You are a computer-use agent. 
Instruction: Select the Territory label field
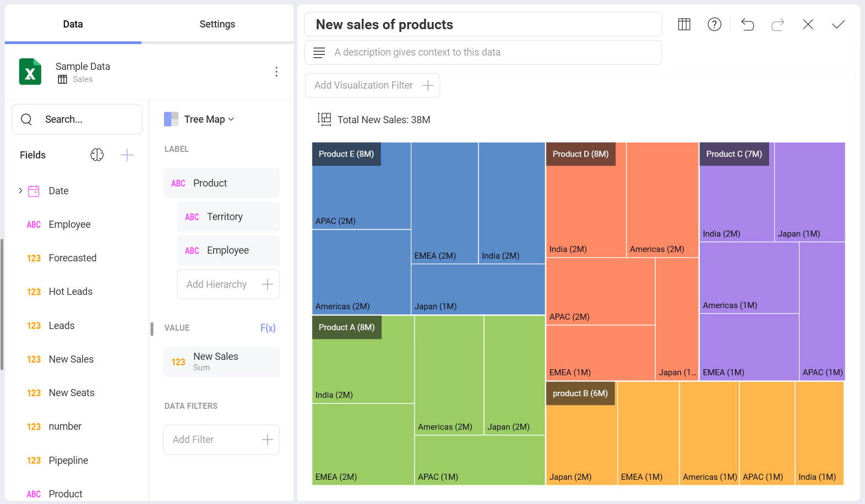click(x=228, y=217)
